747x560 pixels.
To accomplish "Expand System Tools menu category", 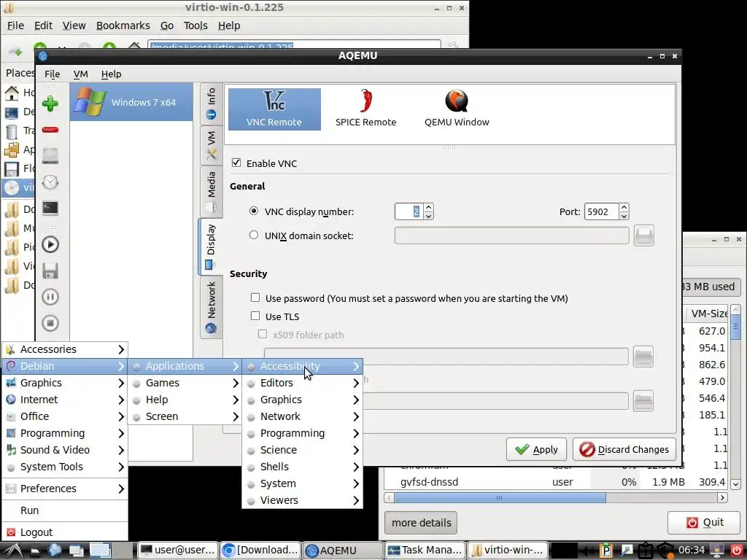I will click(65, 467).
